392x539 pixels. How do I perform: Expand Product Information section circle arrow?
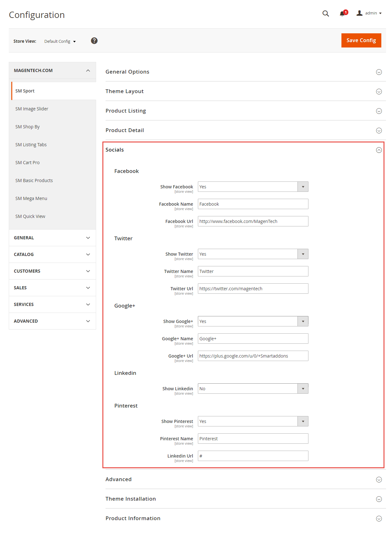coord(379,519)
